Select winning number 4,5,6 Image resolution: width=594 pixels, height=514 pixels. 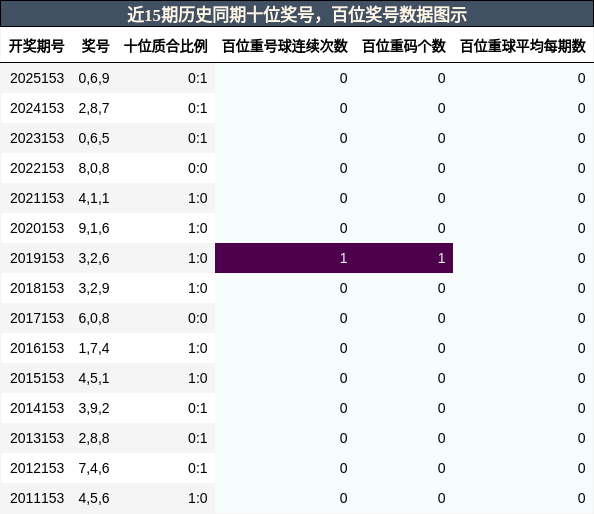coord(94,498)
